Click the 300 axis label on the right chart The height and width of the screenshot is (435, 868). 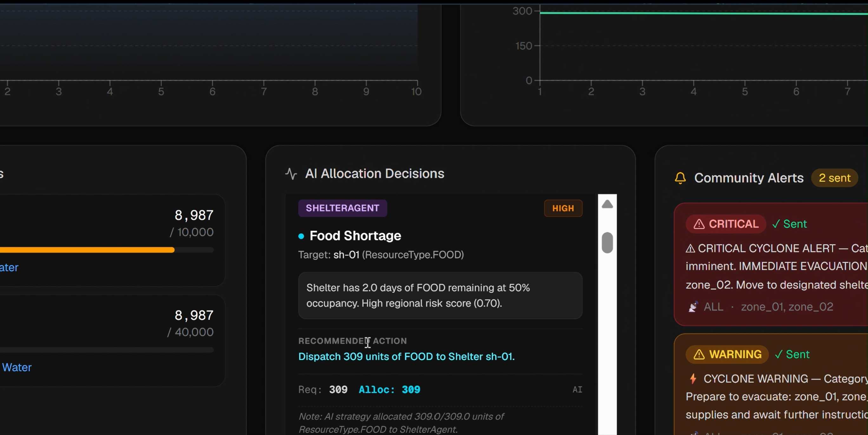click(x=522, y=11)
